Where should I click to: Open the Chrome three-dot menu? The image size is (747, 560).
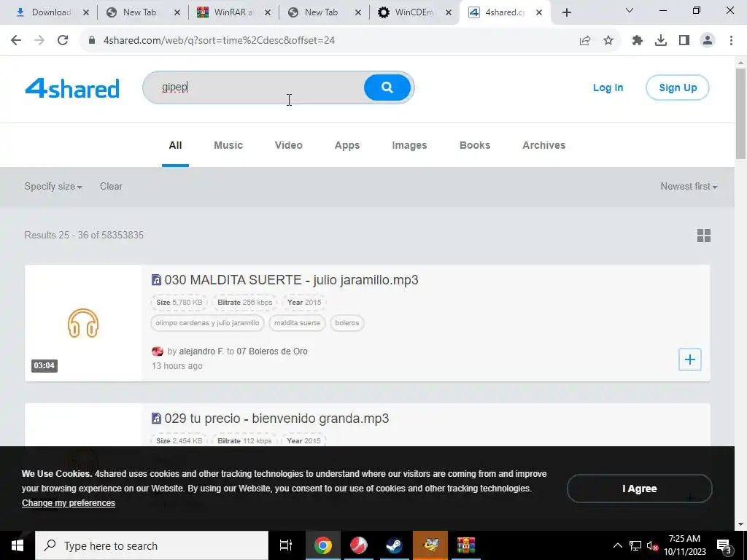point(731,41)
